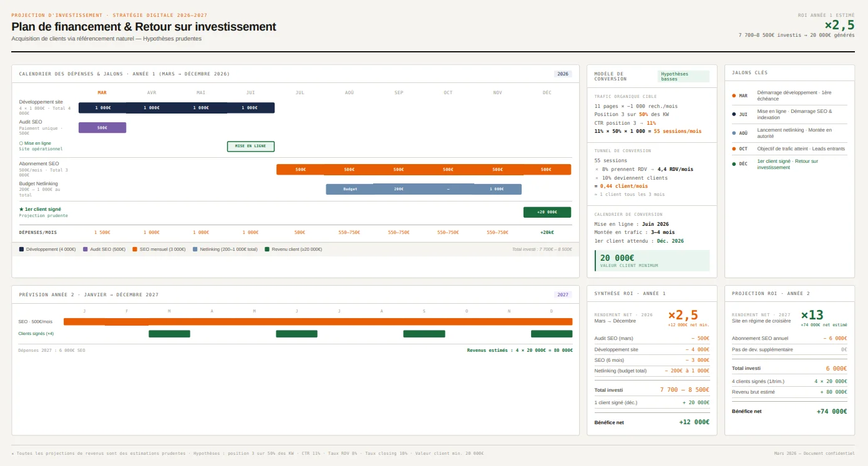Select the 1 000€ development bar under MAR
The width and height of the screenshot is (868, 466).
(x=102, y=107)
